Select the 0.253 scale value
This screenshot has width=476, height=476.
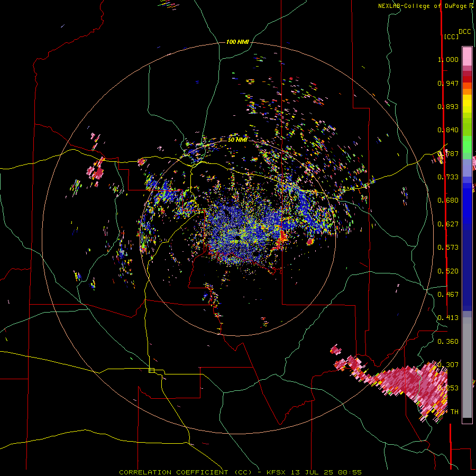pyautogui.click(x=448, y=388)
